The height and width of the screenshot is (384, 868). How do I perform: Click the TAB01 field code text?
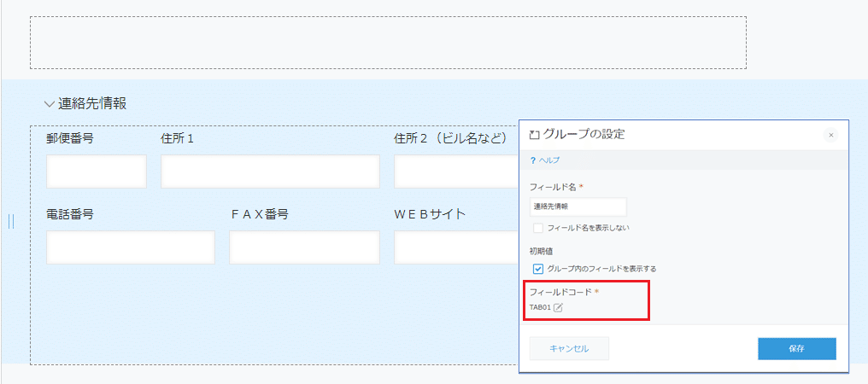540,308
